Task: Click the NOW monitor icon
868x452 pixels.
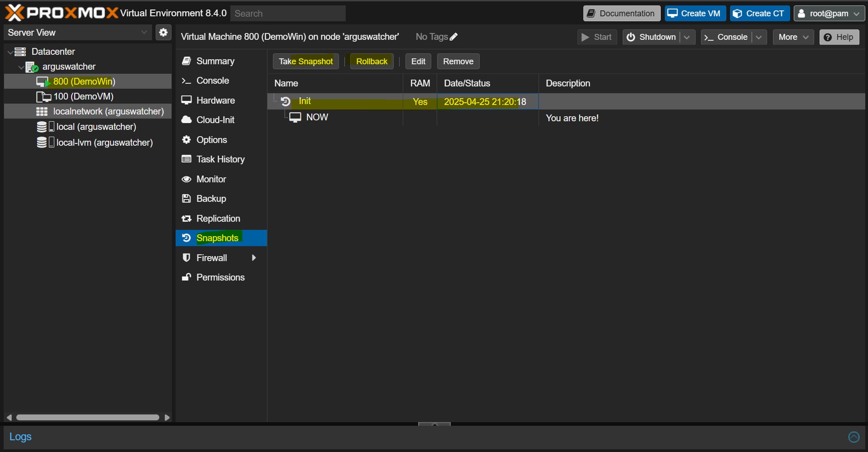Action: click(x=295, y=118)
